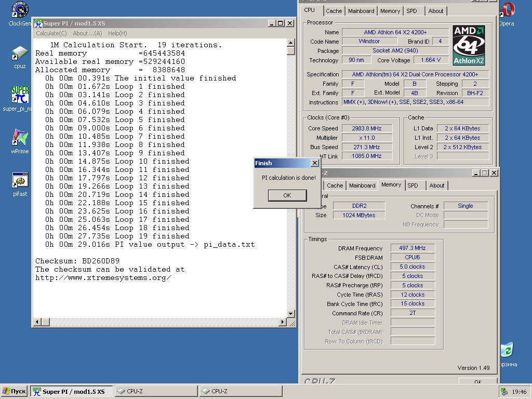
Task: Click the Bus Speed value 271.3 MHz
Action: 367,147
